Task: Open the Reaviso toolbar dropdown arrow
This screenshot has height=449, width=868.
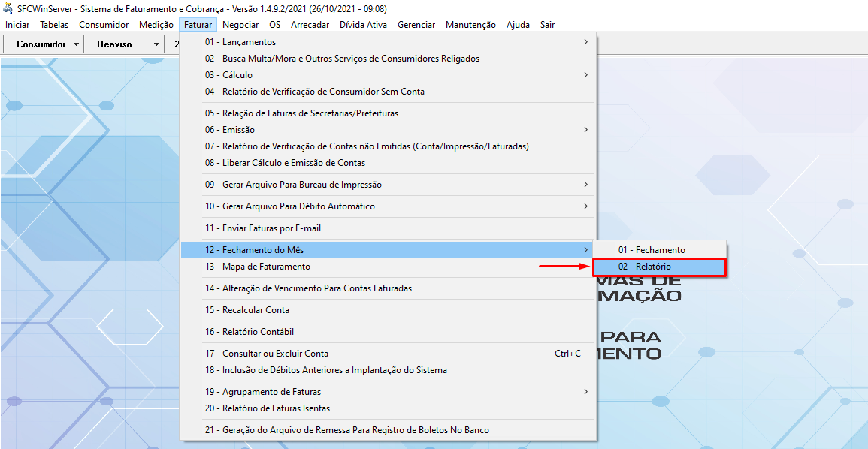Action: click(156, 44)
